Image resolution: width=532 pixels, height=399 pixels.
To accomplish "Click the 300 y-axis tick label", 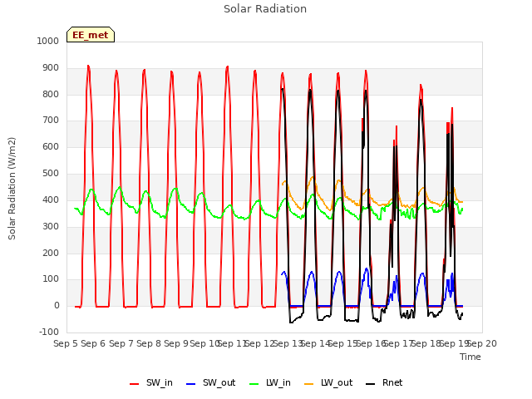I will [x=51, y=227].
